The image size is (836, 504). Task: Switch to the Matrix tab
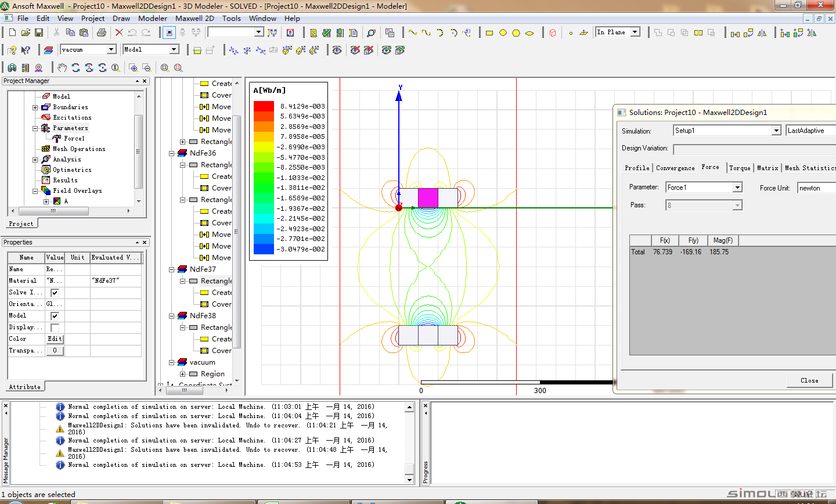767,168
